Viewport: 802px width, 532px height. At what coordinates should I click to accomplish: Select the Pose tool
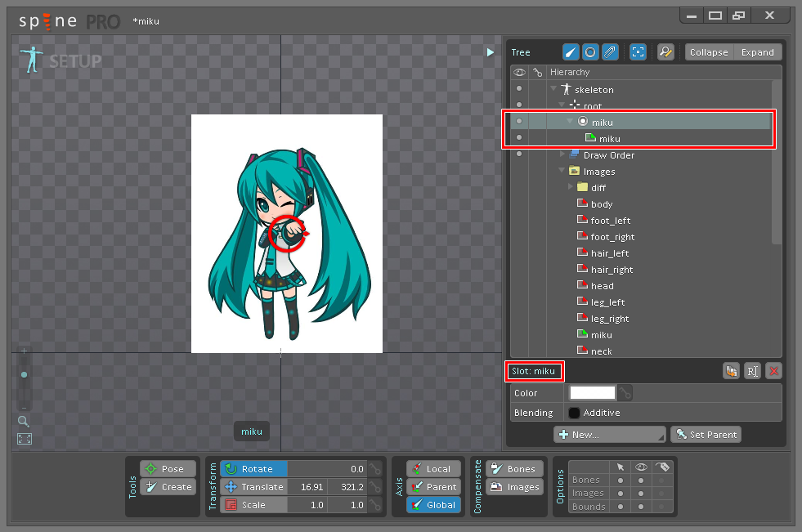point(168,468)
